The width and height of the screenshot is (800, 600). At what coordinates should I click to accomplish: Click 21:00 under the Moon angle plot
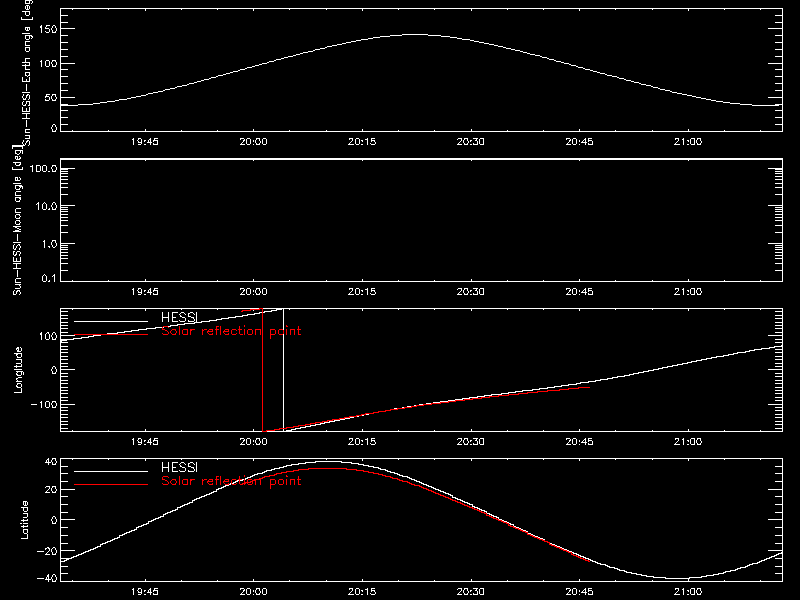(x=688, y=291)
